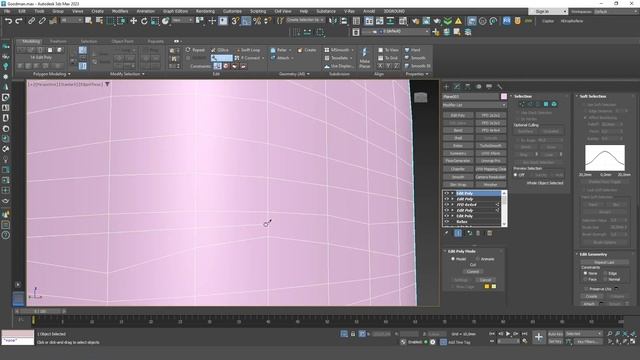This screenshot has width=640, height=360.
Task: Select the Animate radio in Edit Poly Mode
Action: tap(478, 259)
